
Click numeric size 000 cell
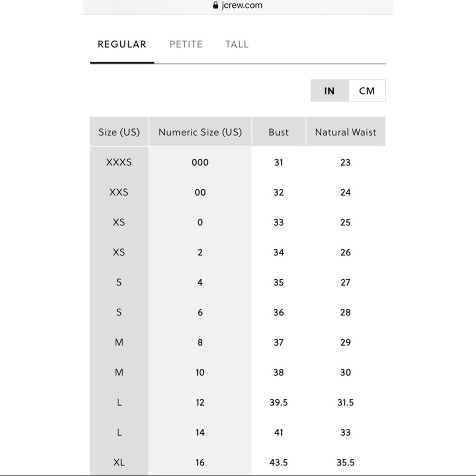click(x=200, y=162)
